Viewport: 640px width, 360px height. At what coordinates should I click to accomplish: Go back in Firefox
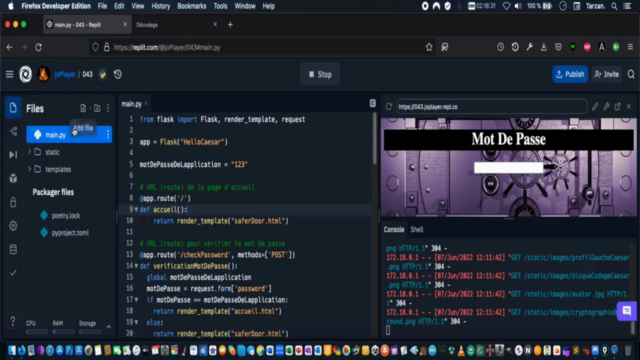coord(9,47)
